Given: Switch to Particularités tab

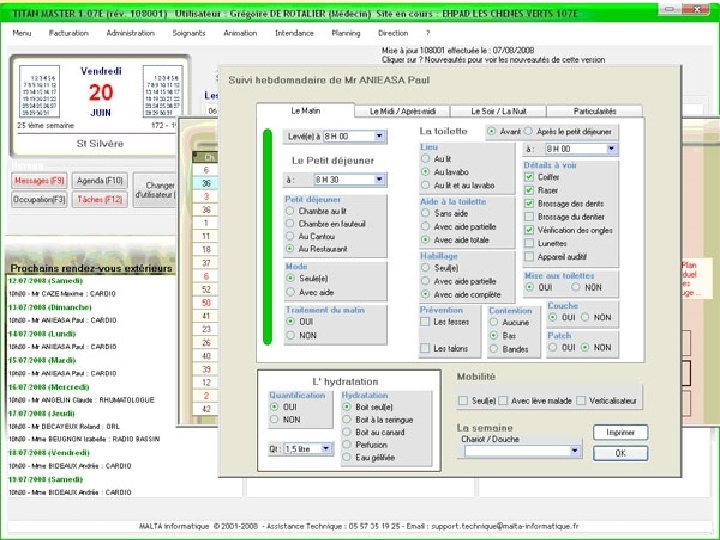Looking at the screenshot, I should (x=595, y=111).
